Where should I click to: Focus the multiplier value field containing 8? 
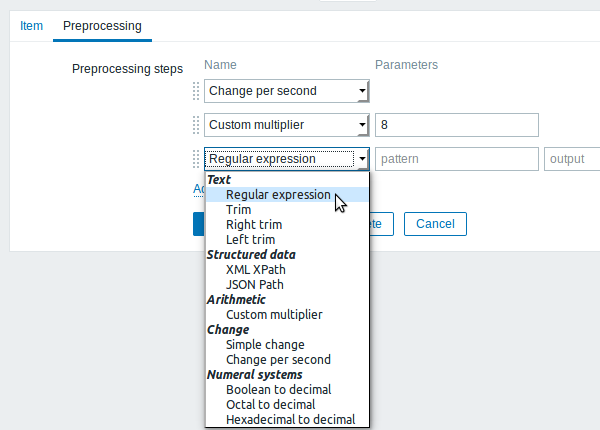click(x=456, y=125)
